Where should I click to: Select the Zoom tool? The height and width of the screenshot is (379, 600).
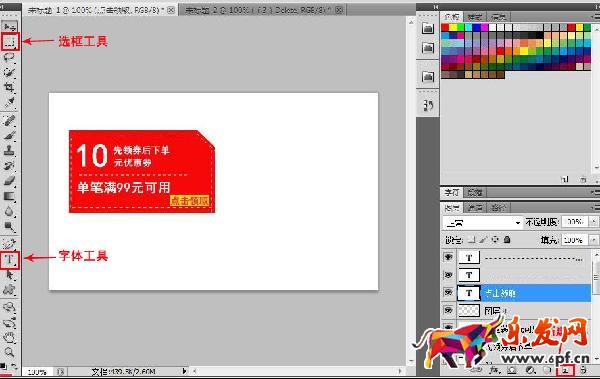click(10, 352)
